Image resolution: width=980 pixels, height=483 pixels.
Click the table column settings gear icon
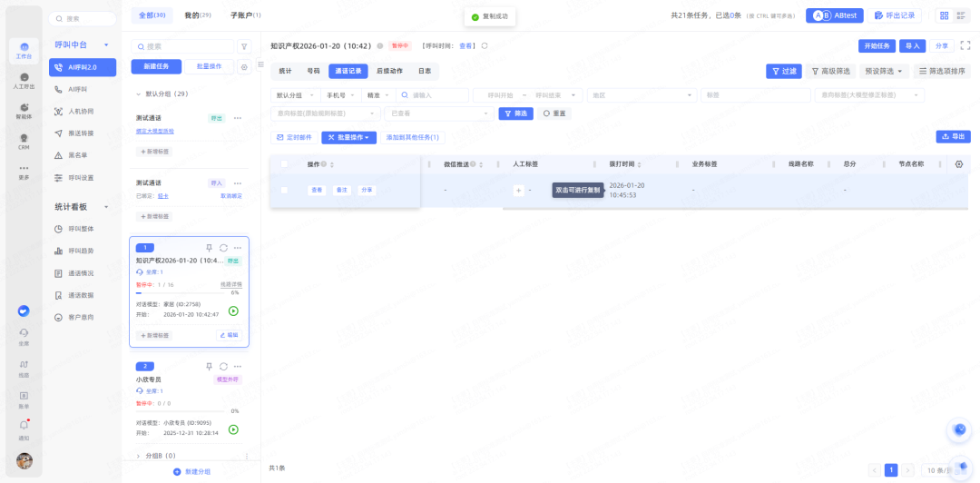(x=959, y=164)
